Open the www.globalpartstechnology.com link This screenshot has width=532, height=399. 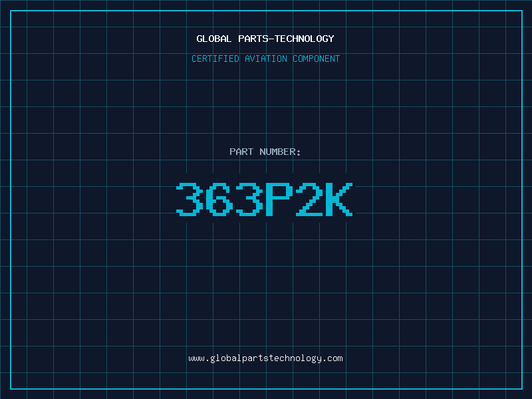tap(265, 358)
